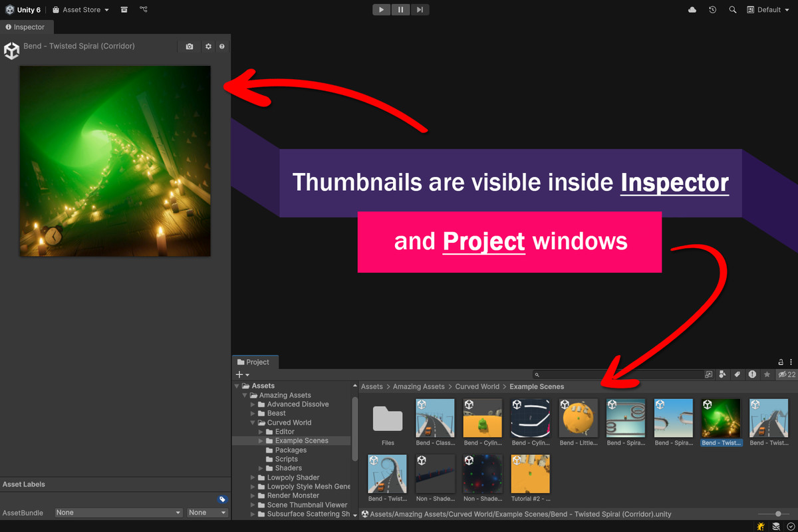The image size is (798, 532).
Task: Click the favorites star icon
Action: coord(767,375)
